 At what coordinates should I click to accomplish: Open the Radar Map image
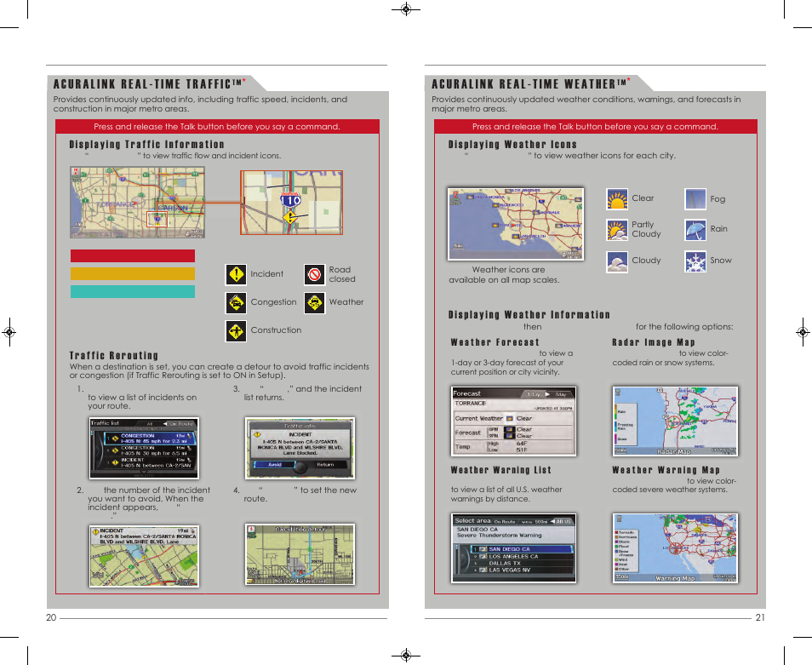tap(675, 421)
